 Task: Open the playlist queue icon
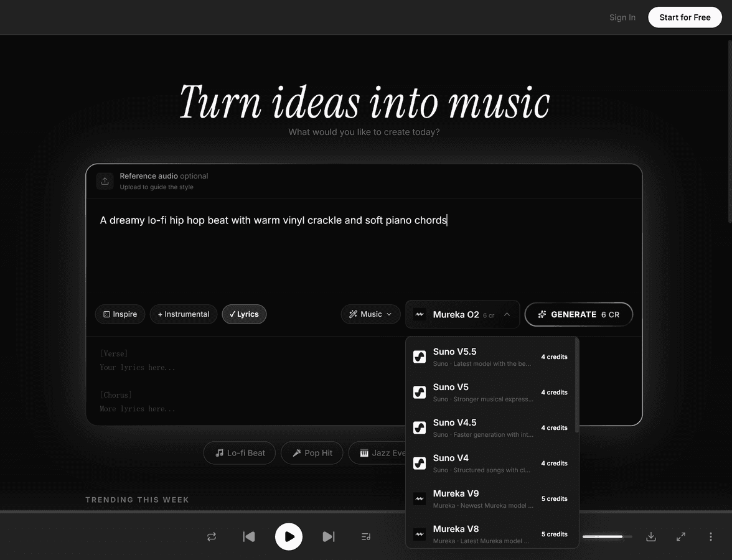pyautogui.click(x=366, y=536)
